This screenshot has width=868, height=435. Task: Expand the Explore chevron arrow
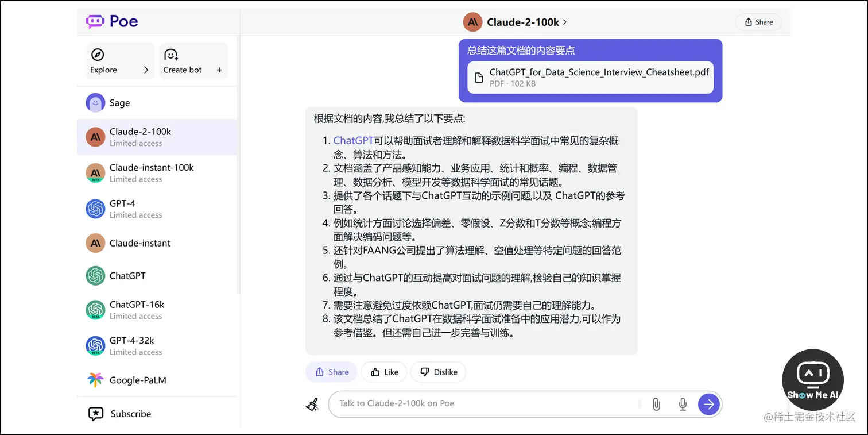tap(146, 70)
